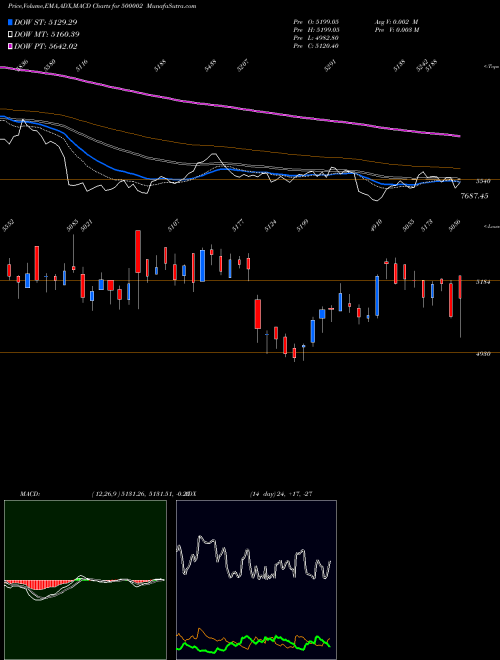
Task: Click the '<-Tops' label at right edge
Action: (x=491, y=67)
